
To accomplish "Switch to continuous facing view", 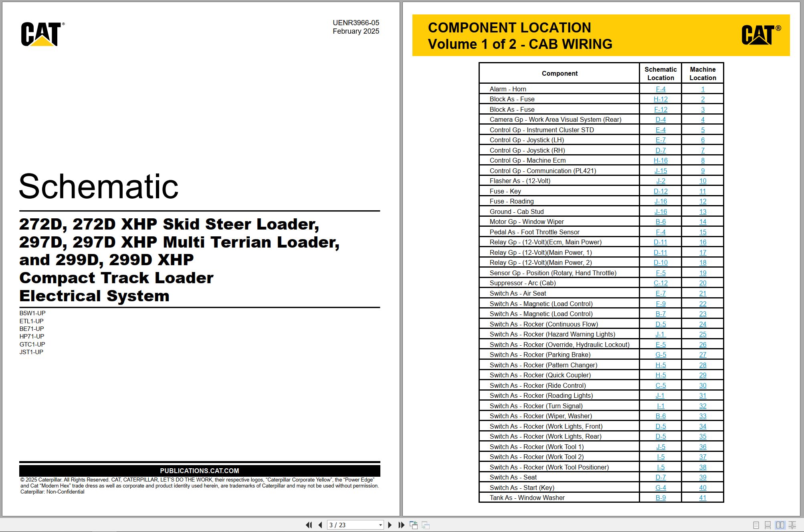I will (x=792, y=525).
